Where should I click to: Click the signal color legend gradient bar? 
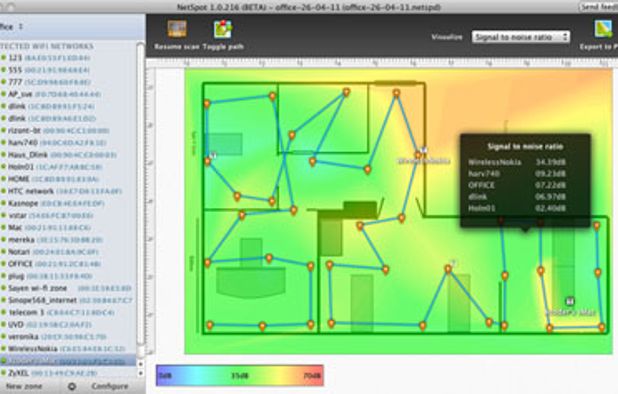tap(240, 375)
